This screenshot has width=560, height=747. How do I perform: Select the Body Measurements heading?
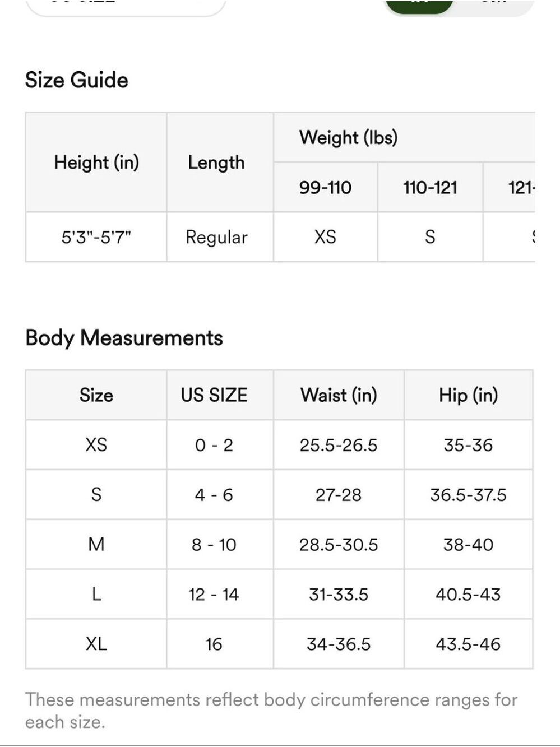coord(124,338)
